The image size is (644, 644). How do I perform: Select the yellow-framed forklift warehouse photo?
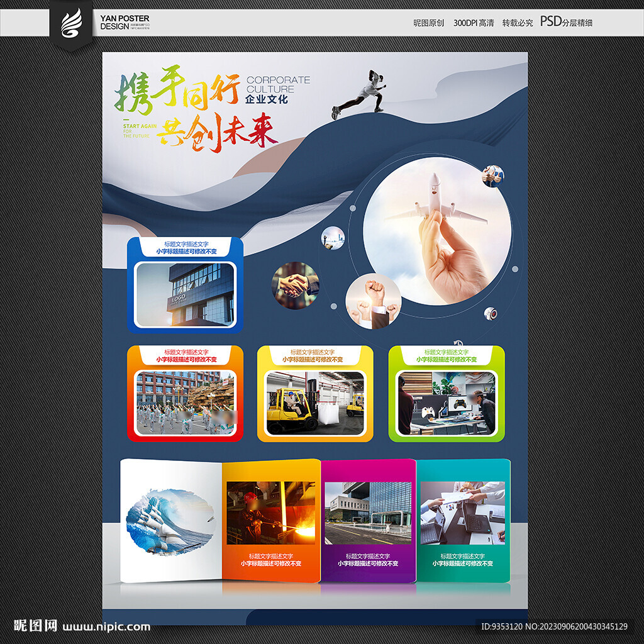tap(315, 402)
